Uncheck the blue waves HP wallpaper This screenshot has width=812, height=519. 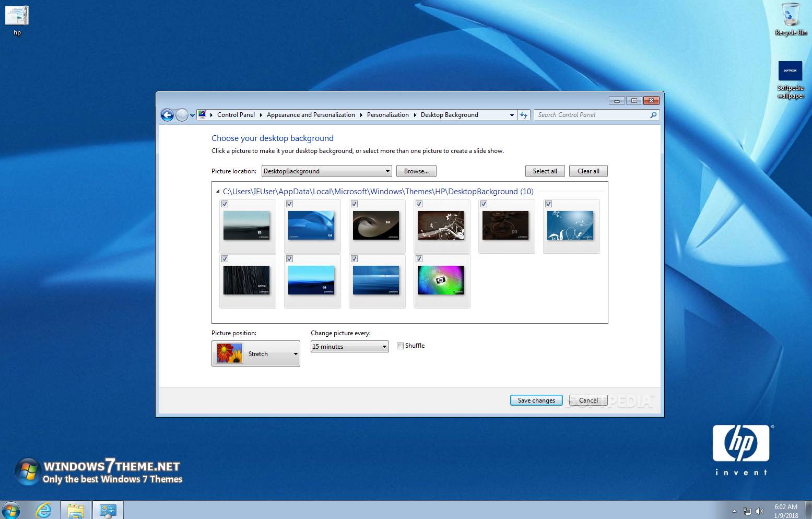tap(290, 204)
